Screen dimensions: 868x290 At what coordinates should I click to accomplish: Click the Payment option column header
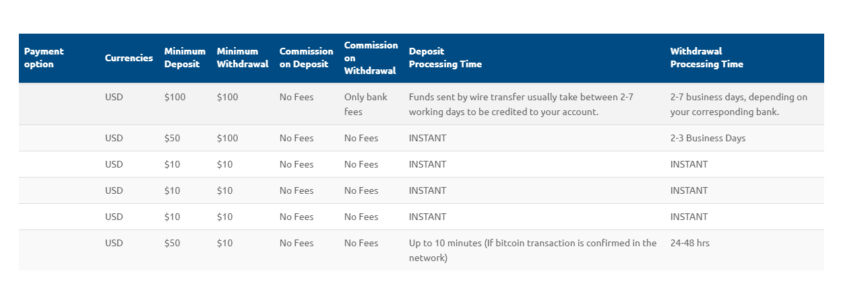point(44,58)
